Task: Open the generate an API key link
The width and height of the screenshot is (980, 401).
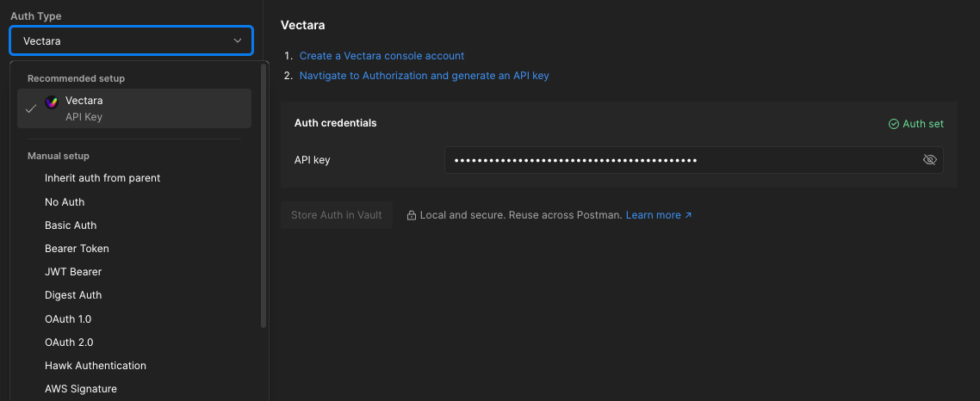Action: (x=424, y=76)
